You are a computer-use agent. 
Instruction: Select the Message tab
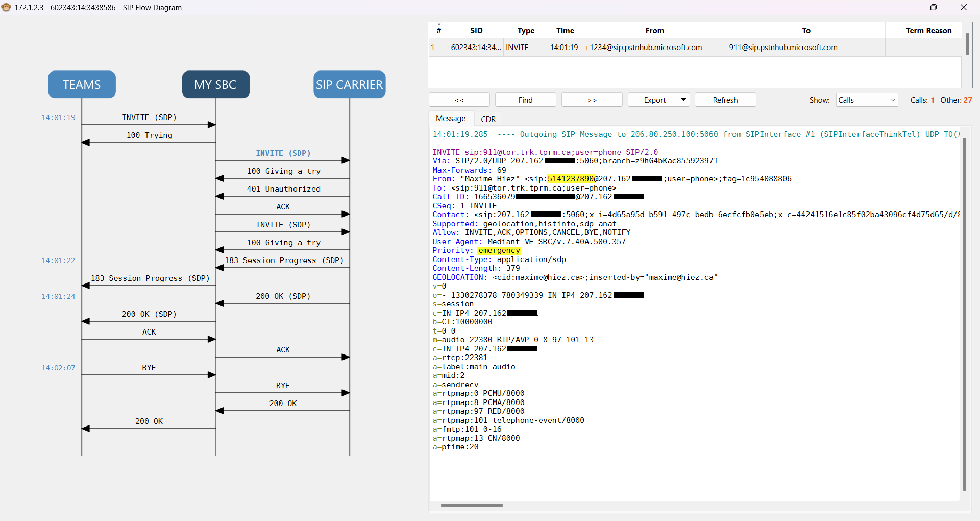coord(450,119)
